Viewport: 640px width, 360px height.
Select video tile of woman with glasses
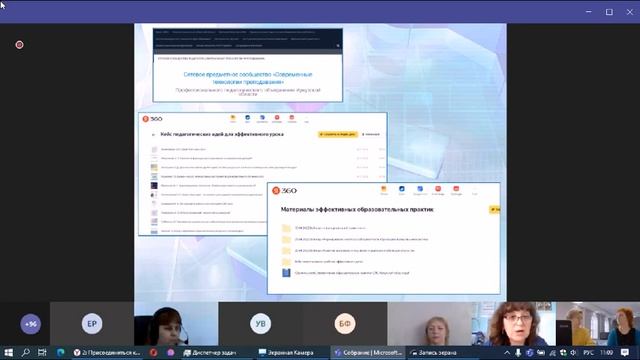tap(513, 324)
